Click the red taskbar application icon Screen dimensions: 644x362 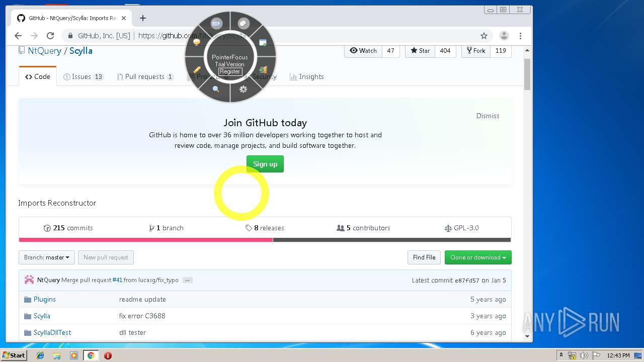point(108,355)
